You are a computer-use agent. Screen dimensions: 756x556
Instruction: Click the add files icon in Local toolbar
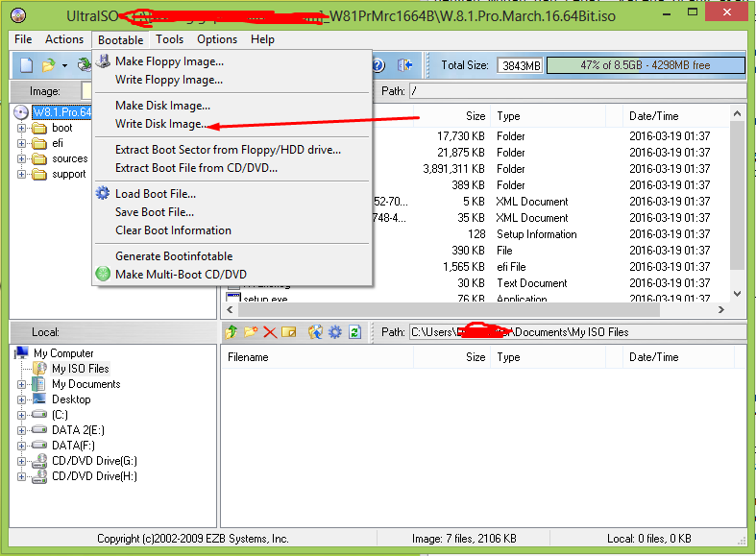[315, 332]
